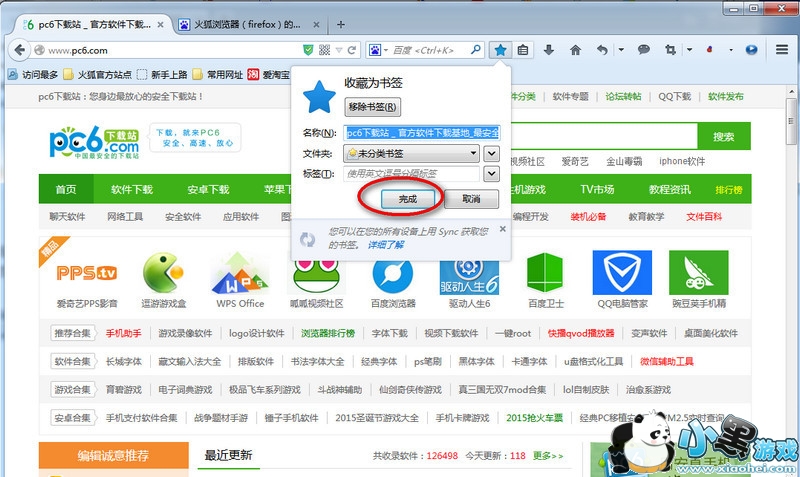The width and height of the screenshot is (800, 477).
Task: Close the Sync notification with X
Action: (x=503, y=229)
